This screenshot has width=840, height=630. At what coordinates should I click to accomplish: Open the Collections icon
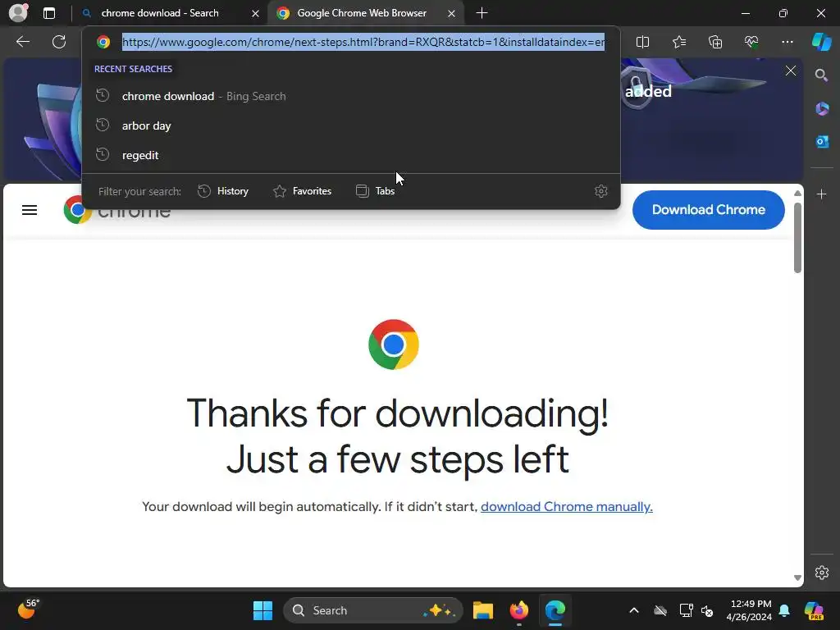point(715,42)
